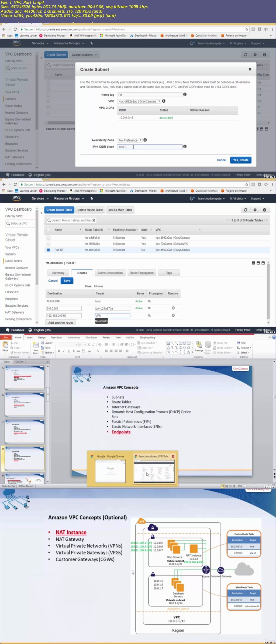The width and height of the screenshot is (276, 644).
Task: Click Cancel link in Create Subnet dialog
Action: [x=222, y=160]
